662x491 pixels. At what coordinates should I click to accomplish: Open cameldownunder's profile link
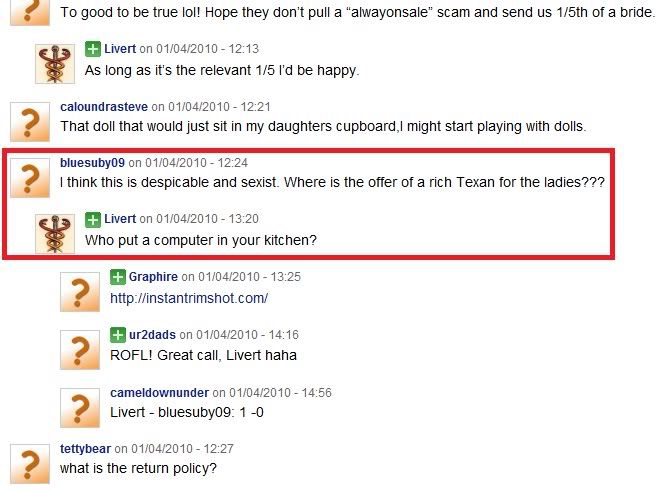tap(160, 393)
